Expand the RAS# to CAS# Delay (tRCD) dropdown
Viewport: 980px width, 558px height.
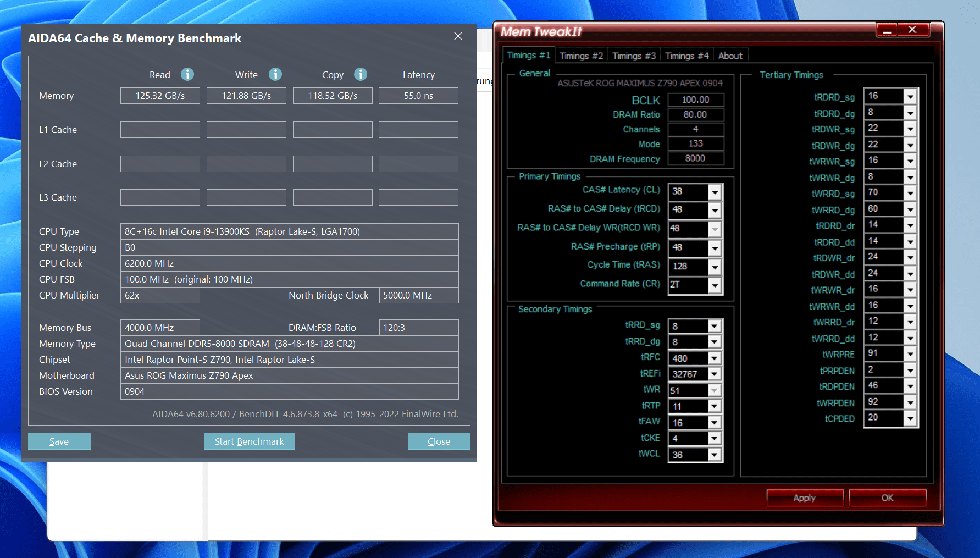(x=715, y=210)
